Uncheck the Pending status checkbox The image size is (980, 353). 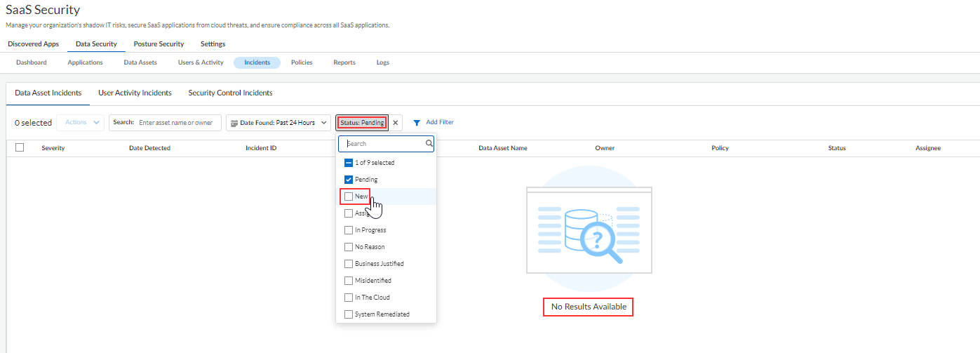[x=349, y=180]
